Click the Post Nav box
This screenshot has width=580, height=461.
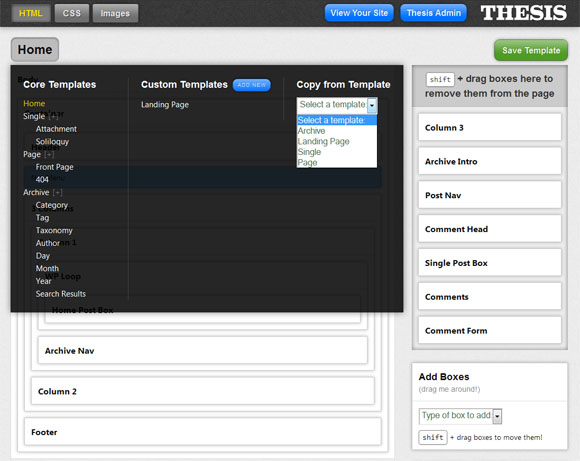489,195
